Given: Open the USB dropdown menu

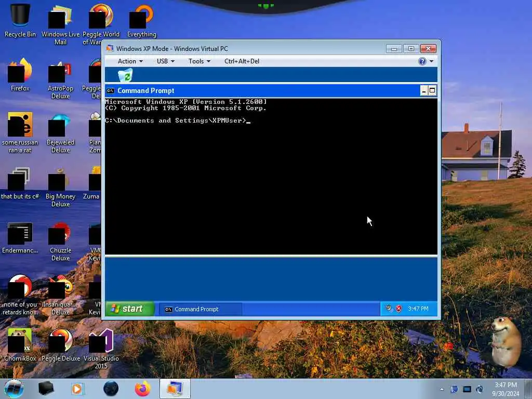Looking at the screenshot, I should (166, 61).
